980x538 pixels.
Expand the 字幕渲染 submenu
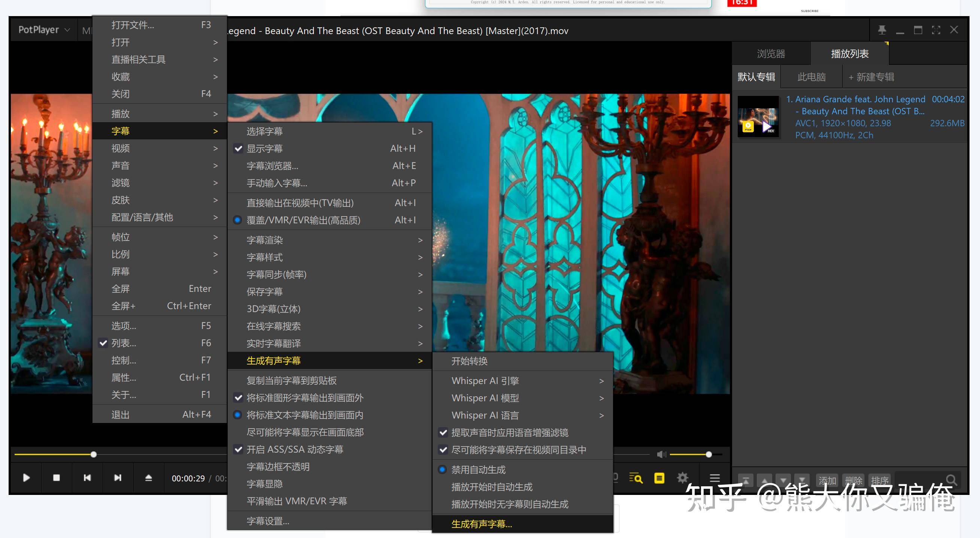click(x=330, y=240)
